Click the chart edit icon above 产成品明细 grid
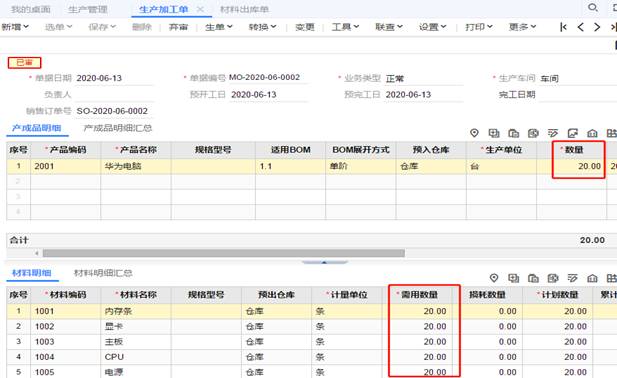The width and height of the screenshot is (617, 378). pyautogui.click(x=573, y=133)
